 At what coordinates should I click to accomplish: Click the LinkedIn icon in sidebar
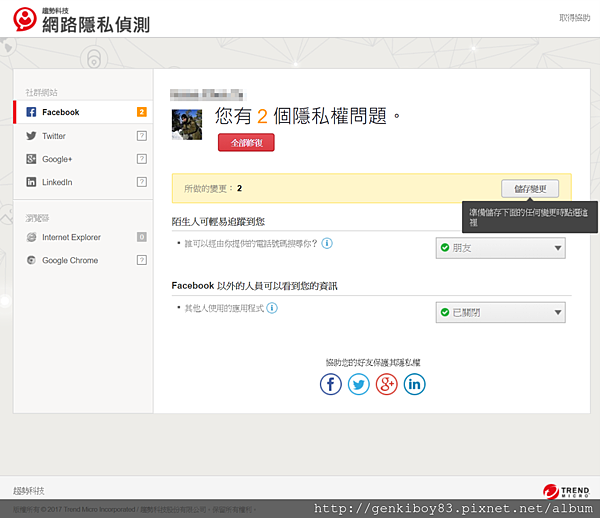pyautogui.click(x=31, y=182)
